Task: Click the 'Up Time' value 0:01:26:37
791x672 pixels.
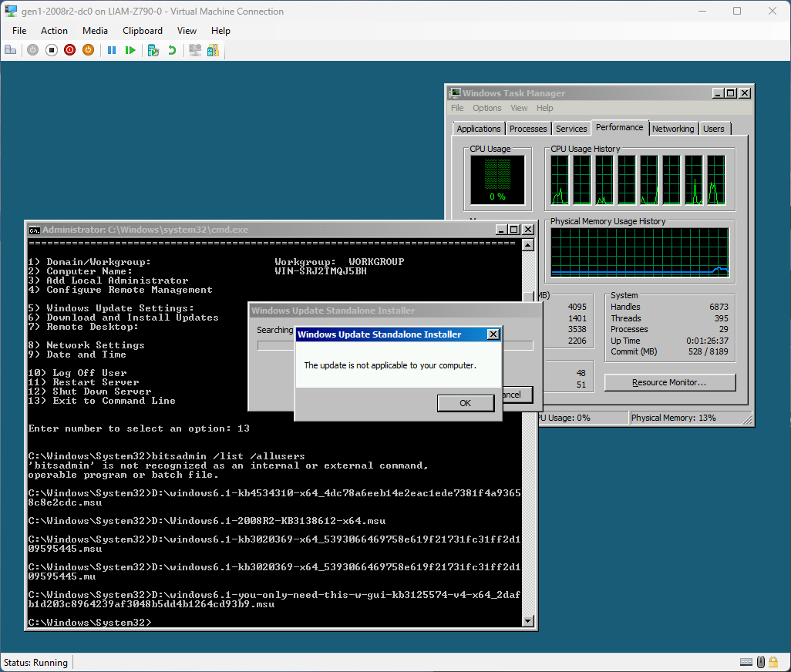Action: tap(707, 341)
